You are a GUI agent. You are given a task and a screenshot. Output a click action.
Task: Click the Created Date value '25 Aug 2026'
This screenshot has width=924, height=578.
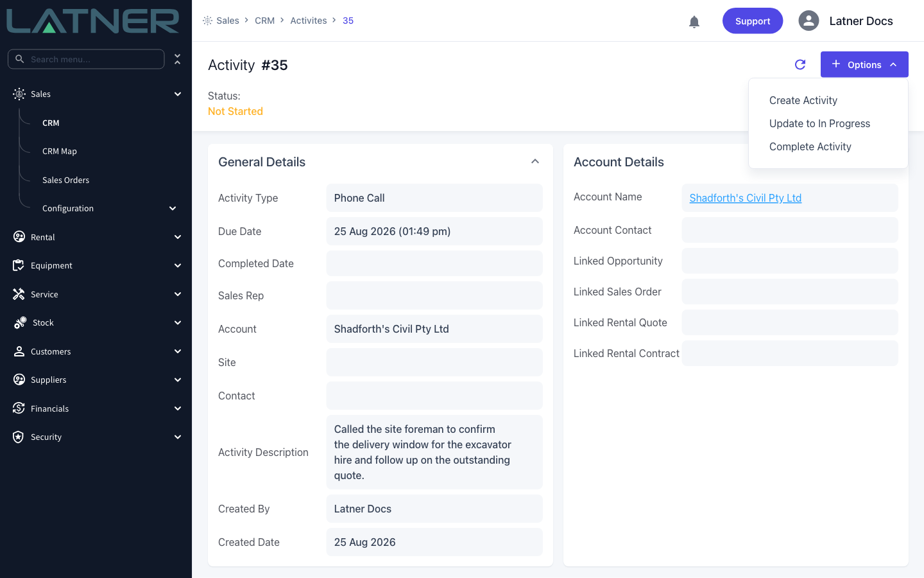434,542
